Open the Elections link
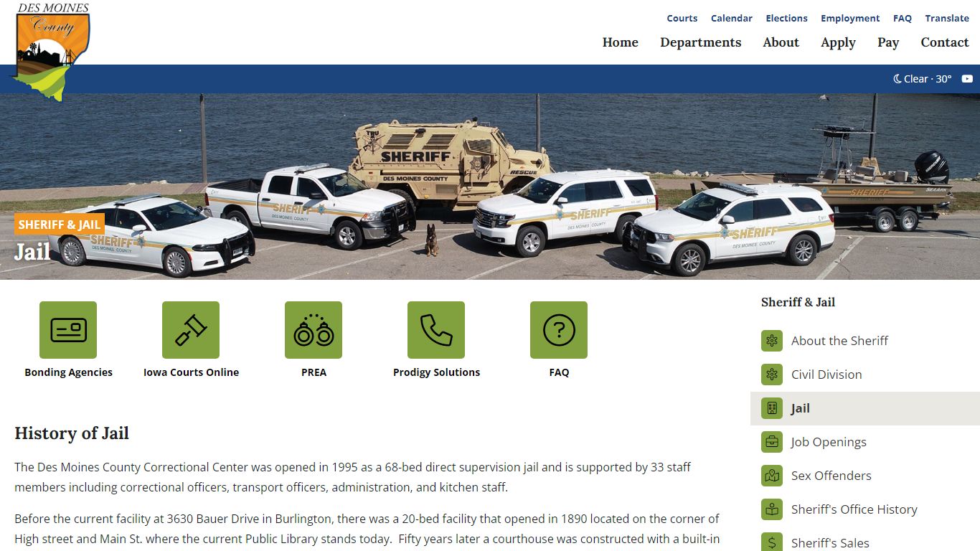980x551 pixels. [x=786, y=19]
